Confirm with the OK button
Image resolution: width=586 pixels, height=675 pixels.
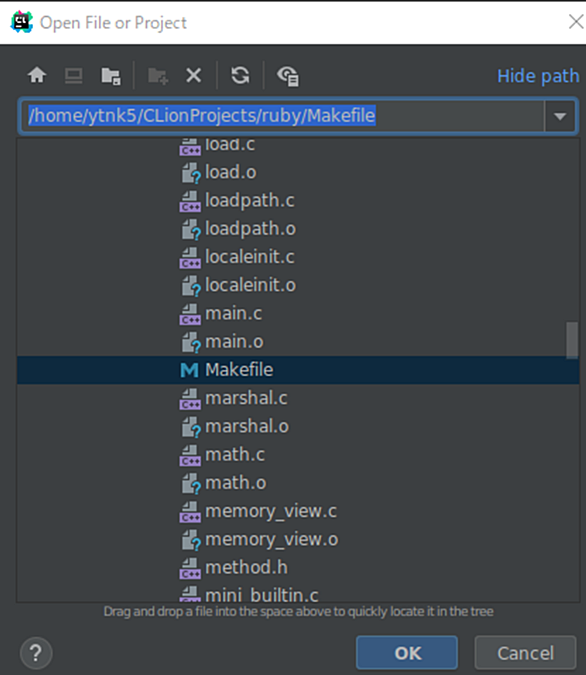pyautogui.click(x=407, y=653)
